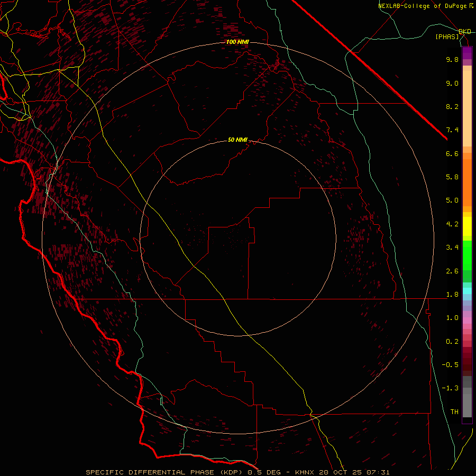This screenshot has height=476, width=476.
Task: Click the pink band near the 1.0 value
Action: (467, 321)
